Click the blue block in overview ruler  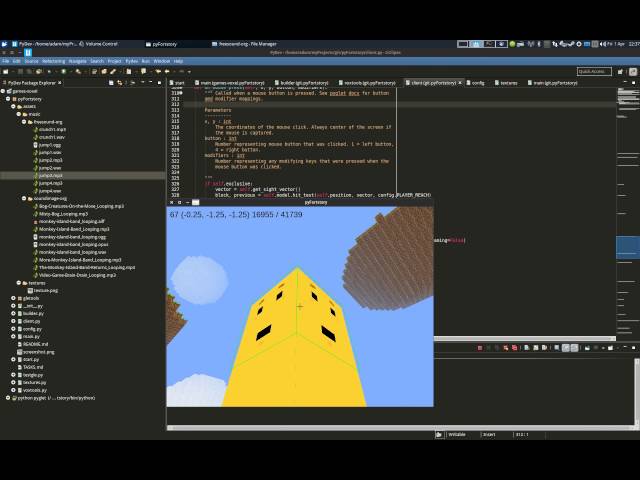click(x=627, y=247)
